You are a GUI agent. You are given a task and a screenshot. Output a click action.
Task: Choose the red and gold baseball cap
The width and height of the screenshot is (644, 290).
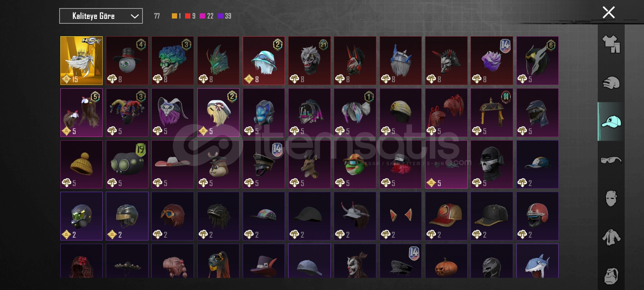click(x=446, y=216)
